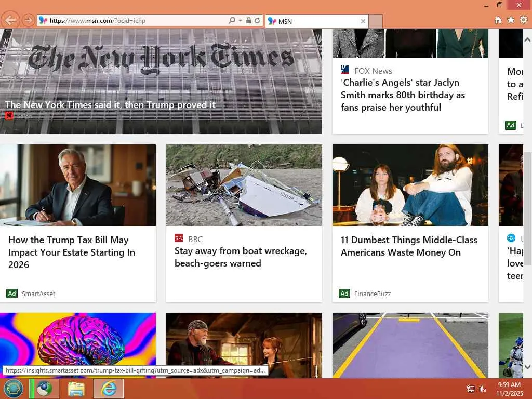Viewport: 532px width, 399px height.
Task: Click the search magnifier in the address bar
Action: pyautogui.click(x=232, y=20)
